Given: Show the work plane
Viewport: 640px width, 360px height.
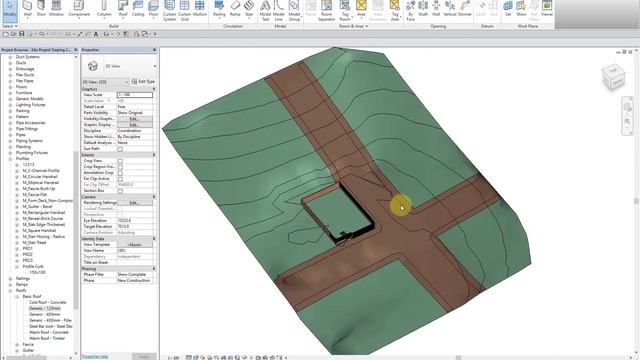Looking at the screenshot, I should [521, 9].
